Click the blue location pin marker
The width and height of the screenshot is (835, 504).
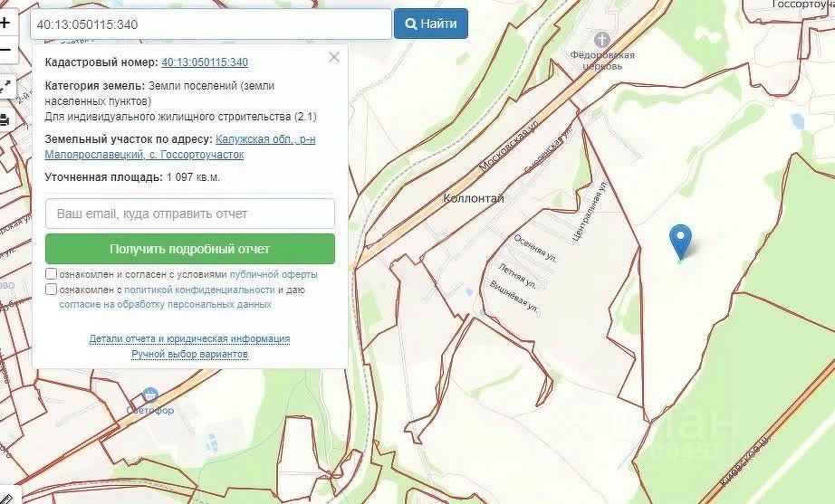point(680,242)
